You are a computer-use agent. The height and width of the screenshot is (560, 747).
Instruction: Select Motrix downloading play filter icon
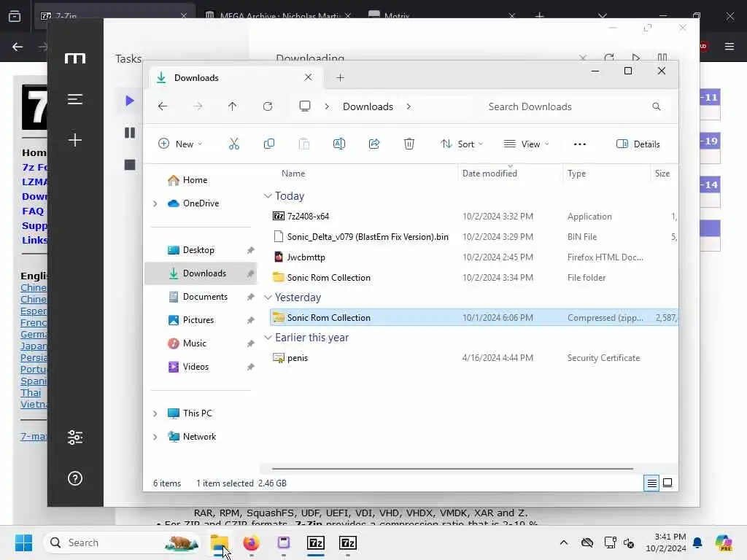(130, 101)
